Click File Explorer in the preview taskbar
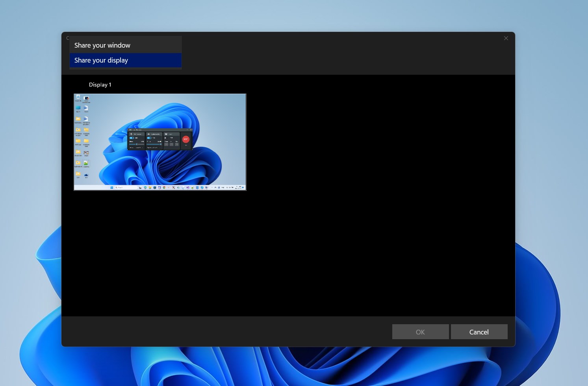This screenshot has width=588, height=386. click(150, 188)
